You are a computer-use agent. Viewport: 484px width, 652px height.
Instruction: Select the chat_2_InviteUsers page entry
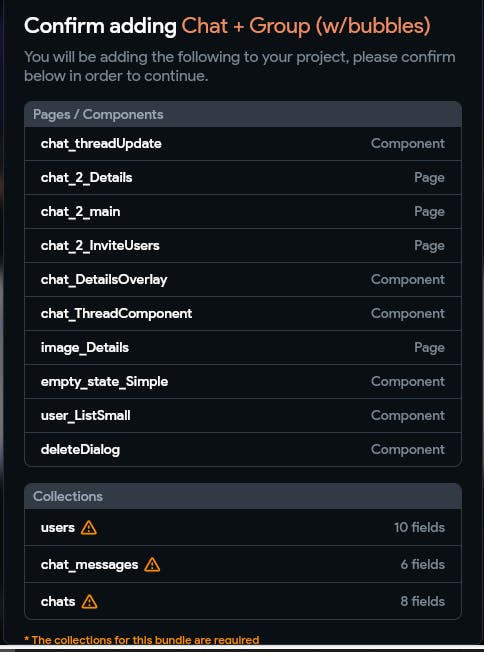(243, 246)
